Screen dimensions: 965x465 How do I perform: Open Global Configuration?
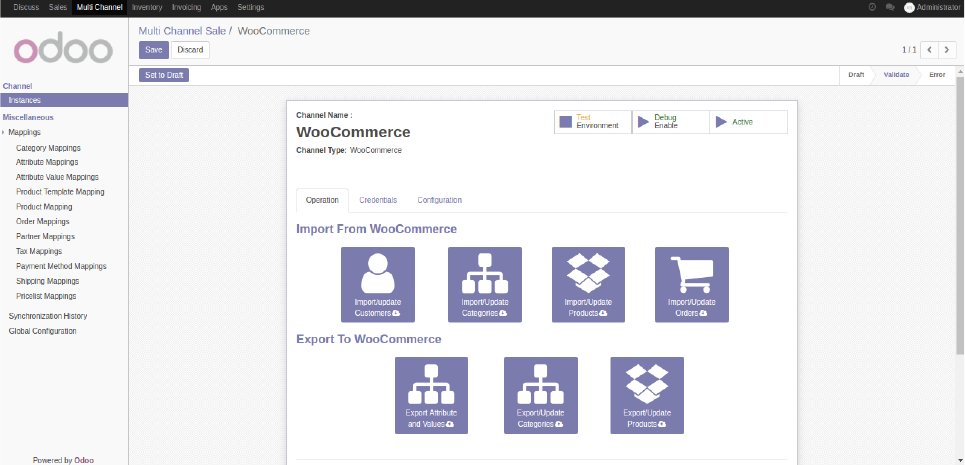(x=42, y=331)
